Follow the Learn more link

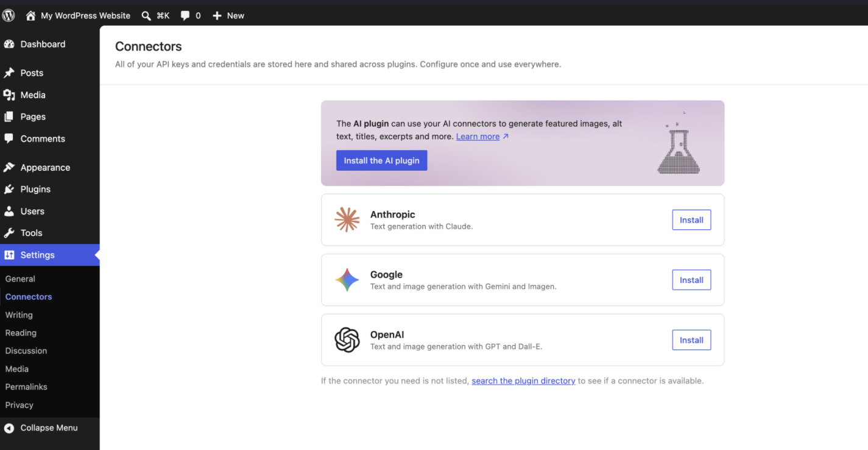pos(478,137)
